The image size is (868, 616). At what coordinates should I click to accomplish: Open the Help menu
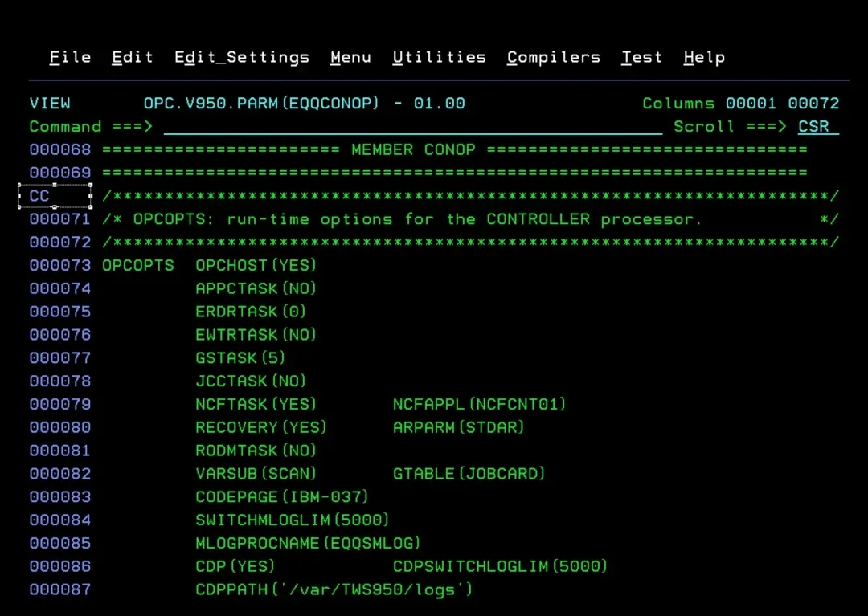click(x=704, y=58)
